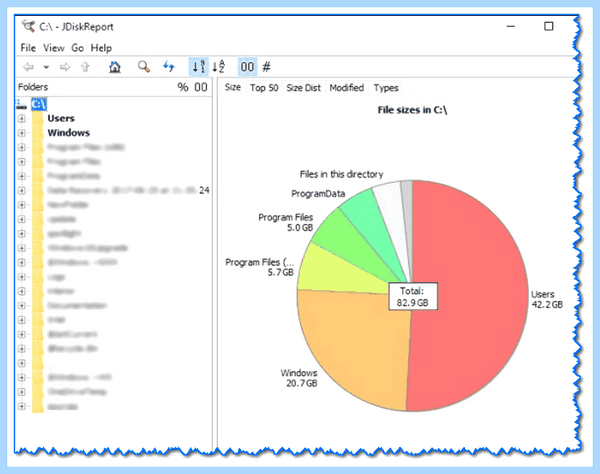Click the Forward arrow toolbar icon
The height and width of the screenshot is (474, 600).
tap(65, 67)
